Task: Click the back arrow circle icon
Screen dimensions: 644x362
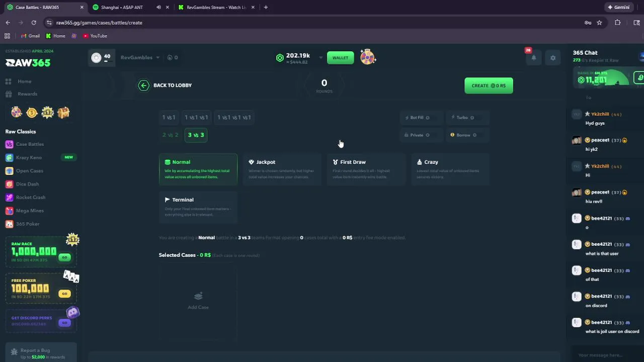Action: point(144,85)
